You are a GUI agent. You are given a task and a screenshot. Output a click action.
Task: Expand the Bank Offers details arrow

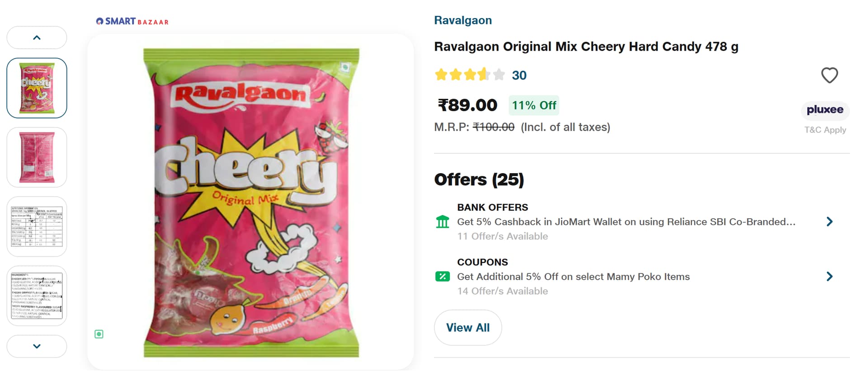(x=829, y=222)
